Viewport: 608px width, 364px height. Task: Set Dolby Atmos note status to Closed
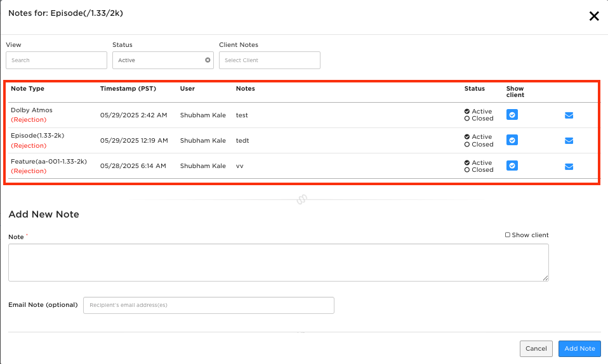(467, 119)
